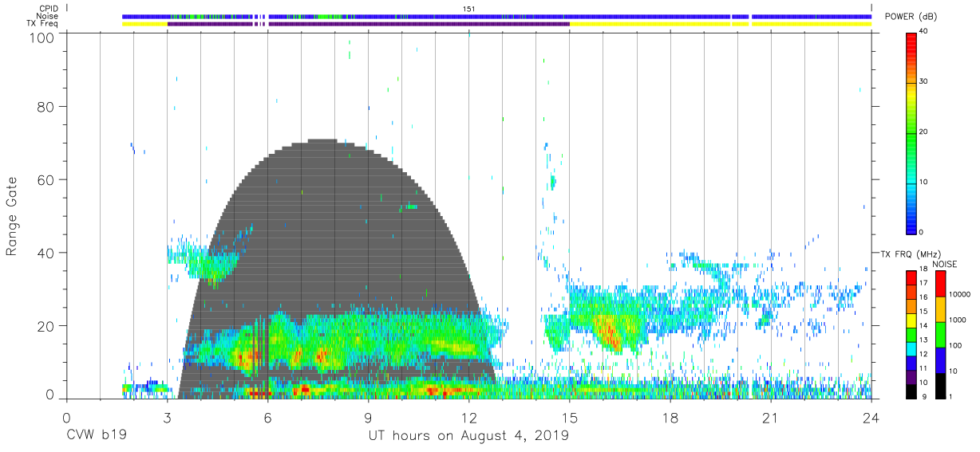Click the 24 tick on the hour axis
Viewport: 980px width, 452px height.
point(871,417)
